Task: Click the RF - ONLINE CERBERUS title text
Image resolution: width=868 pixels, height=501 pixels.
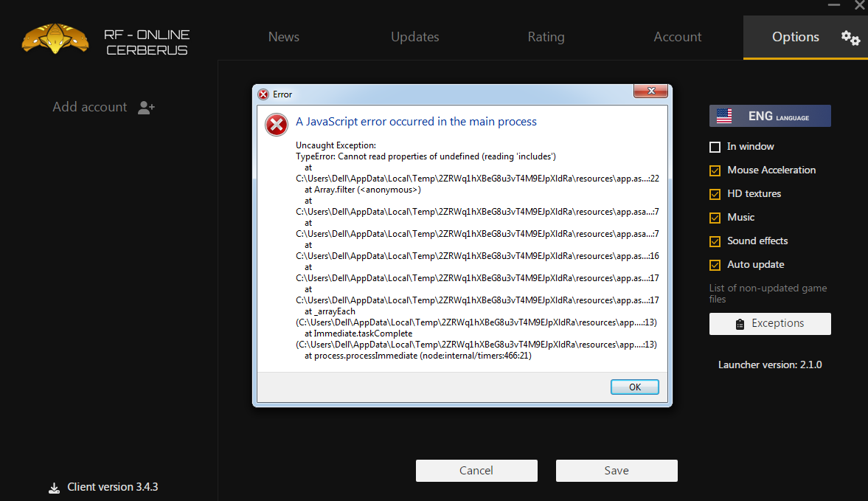Action: [x=147, y=42]
